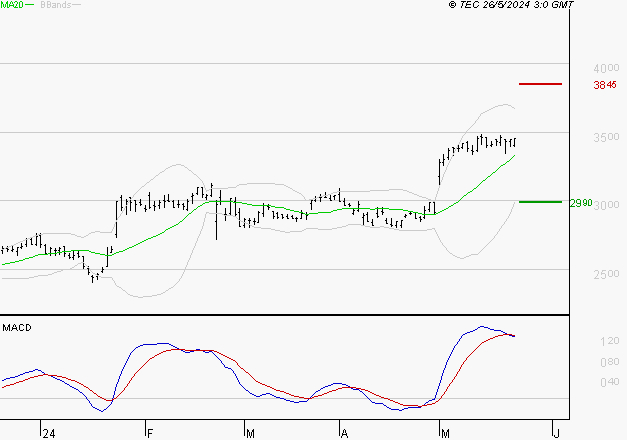The image size is (627, 440).
Task: Click the BBands legend label
Action: point(56,5)
